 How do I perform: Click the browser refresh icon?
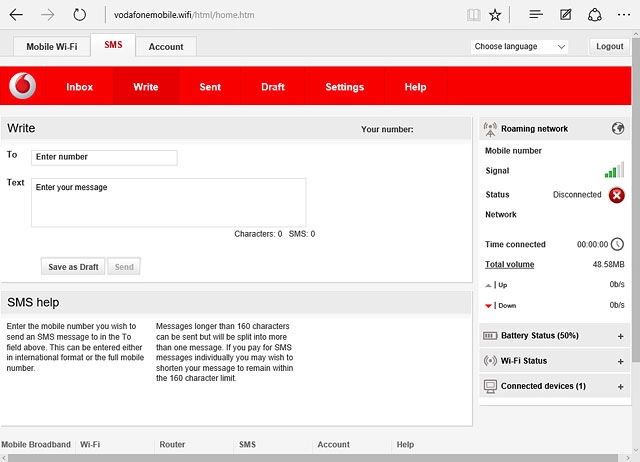(80, 15)
